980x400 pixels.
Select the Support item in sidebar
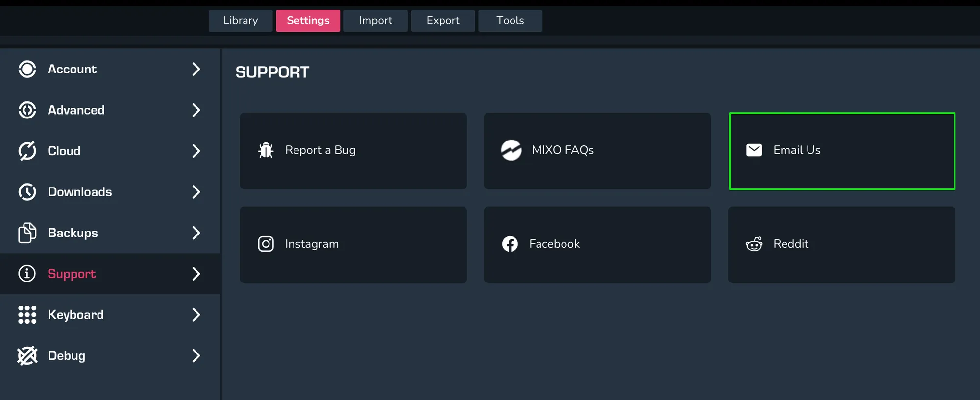(x=72, y=274)
